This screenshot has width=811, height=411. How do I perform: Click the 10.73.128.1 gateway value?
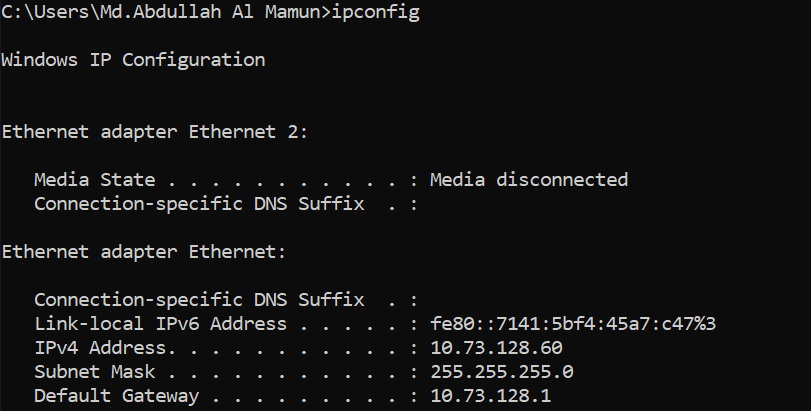(491, 396)
